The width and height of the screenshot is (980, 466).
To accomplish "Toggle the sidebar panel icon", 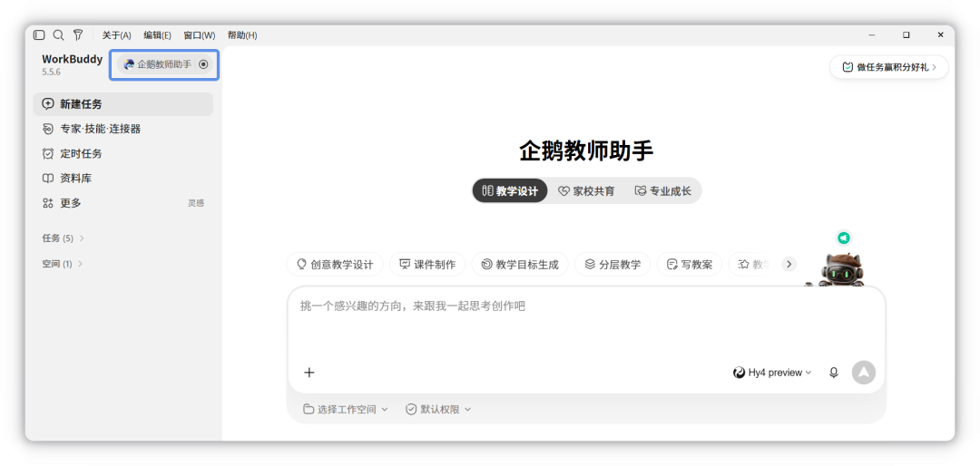I will click(x=39, y=35).
